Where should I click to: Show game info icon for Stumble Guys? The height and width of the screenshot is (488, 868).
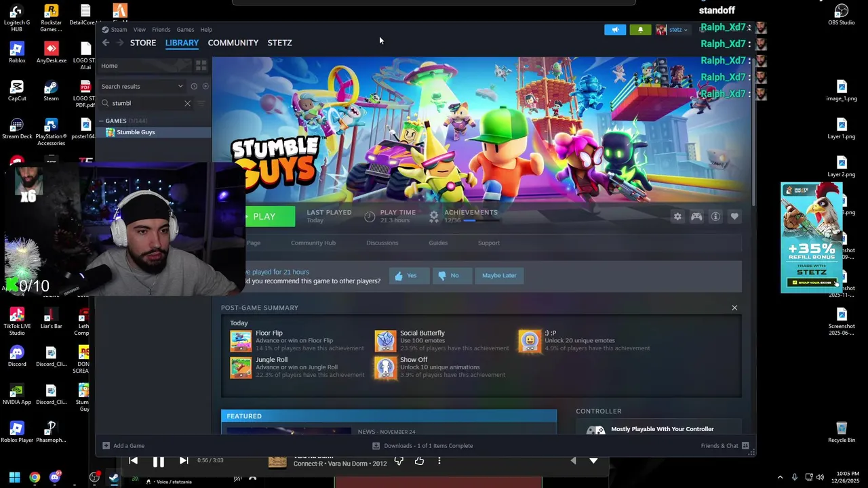[715, 217]
